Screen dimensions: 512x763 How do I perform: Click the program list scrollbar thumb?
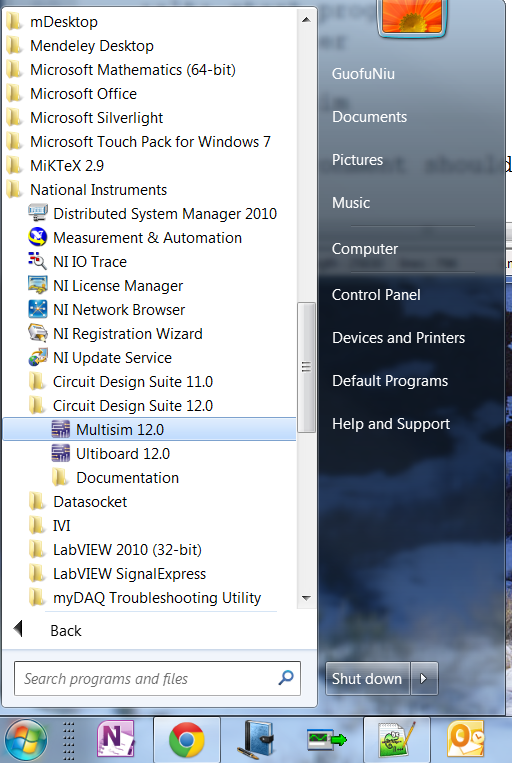point(306,367)
